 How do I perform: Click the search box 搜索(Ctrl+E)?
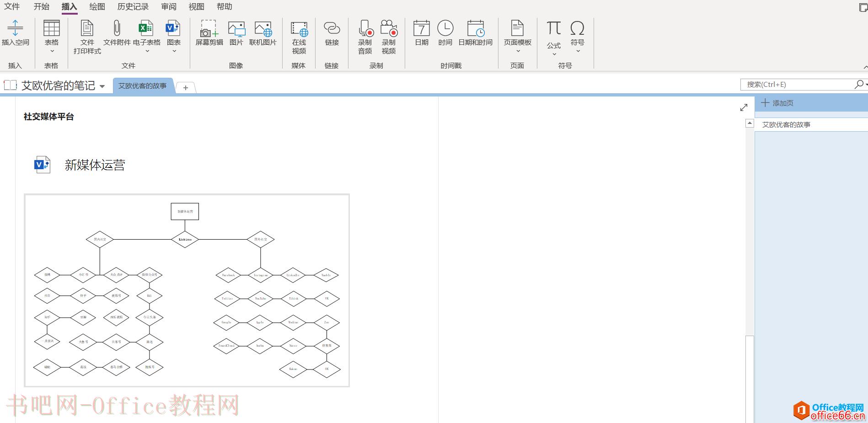[798, 84]
